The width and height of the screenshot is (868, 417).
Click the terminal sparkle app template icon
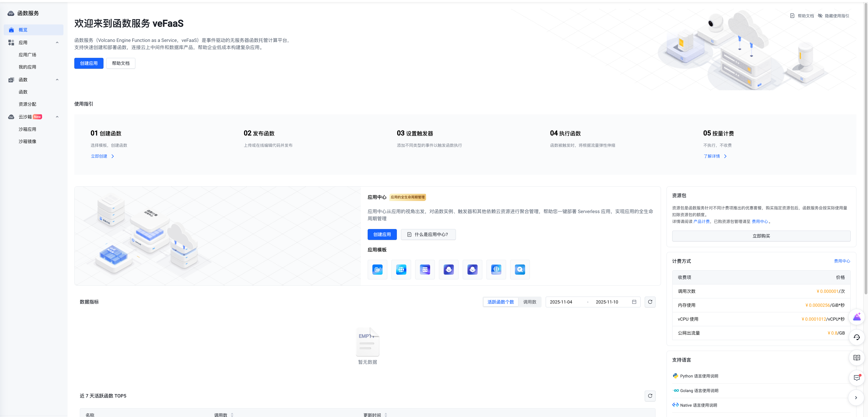(x=377, y=269)
